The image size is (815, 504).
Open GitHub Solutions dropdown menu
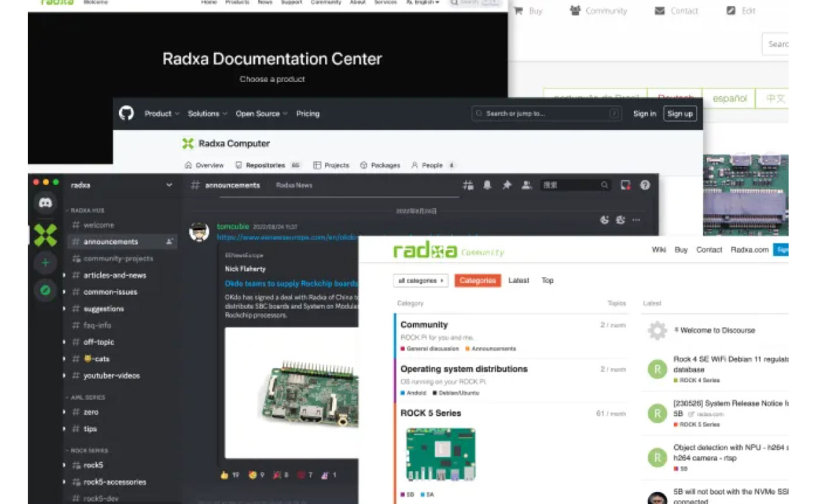[x=207, y=113]
